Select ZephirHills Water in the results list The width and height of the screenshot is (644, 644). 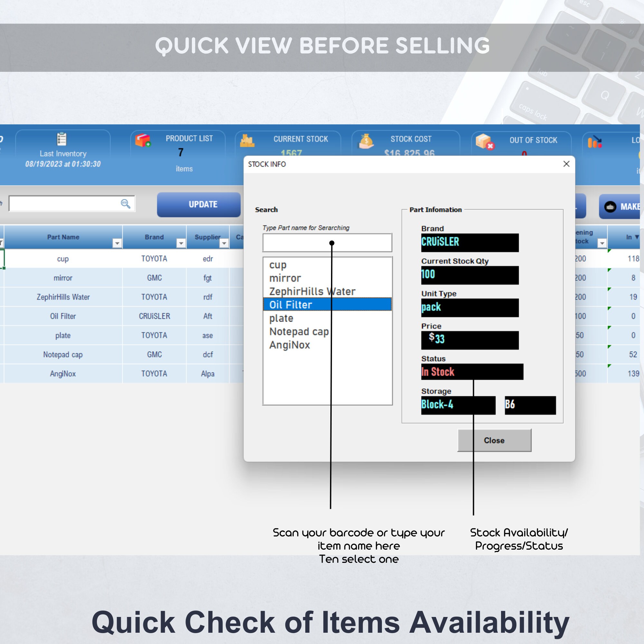tap(327, 291)
